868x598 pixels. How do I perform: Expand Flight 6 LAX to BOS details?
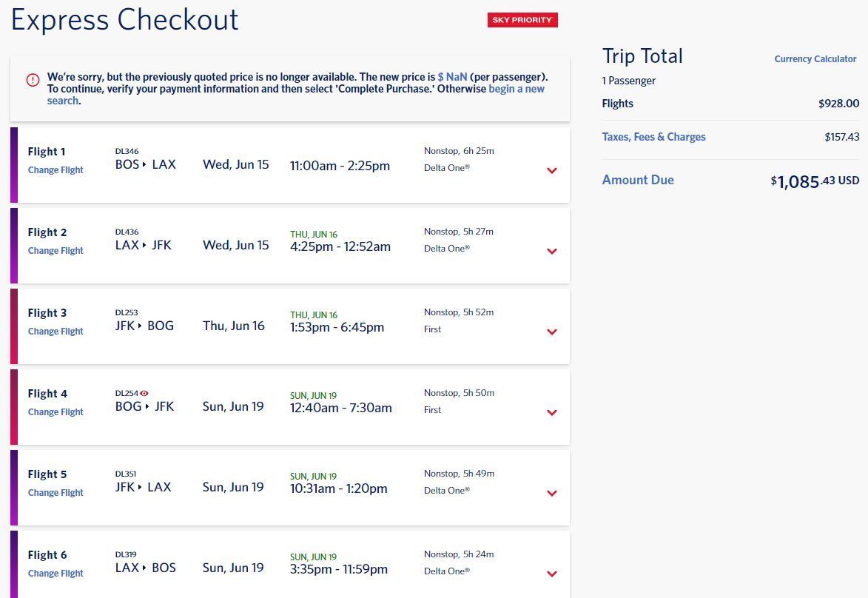pos(552,574)
